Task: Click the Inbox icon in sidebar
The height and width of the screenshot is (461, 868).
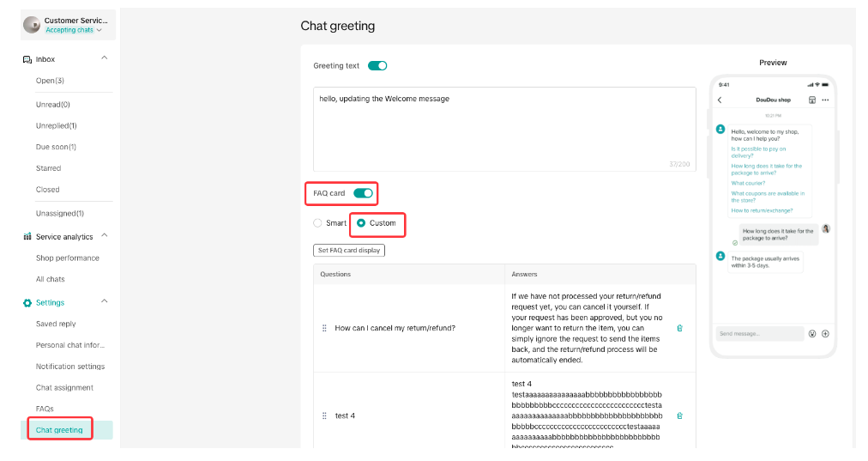Action: pyautogui.click(x=27, y=59)
